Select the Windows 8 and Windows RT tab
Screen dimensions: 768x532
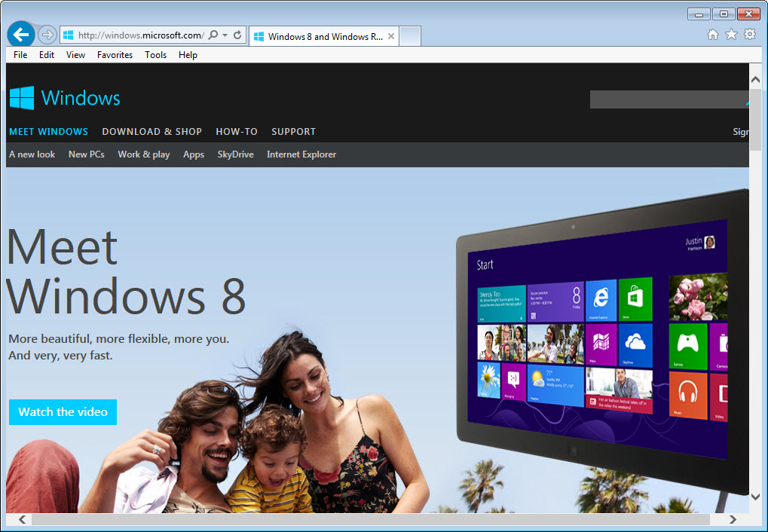324,36
